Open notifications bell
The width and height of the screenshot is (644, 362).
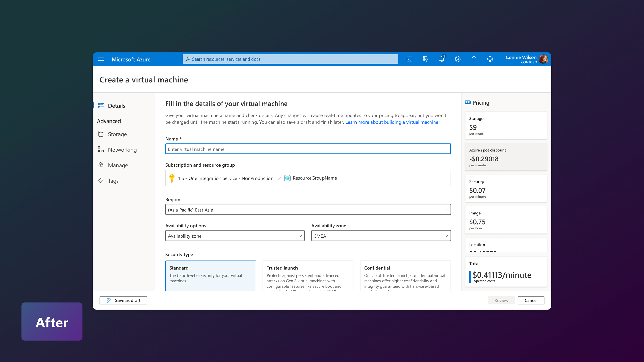click(x=442, y=59)
